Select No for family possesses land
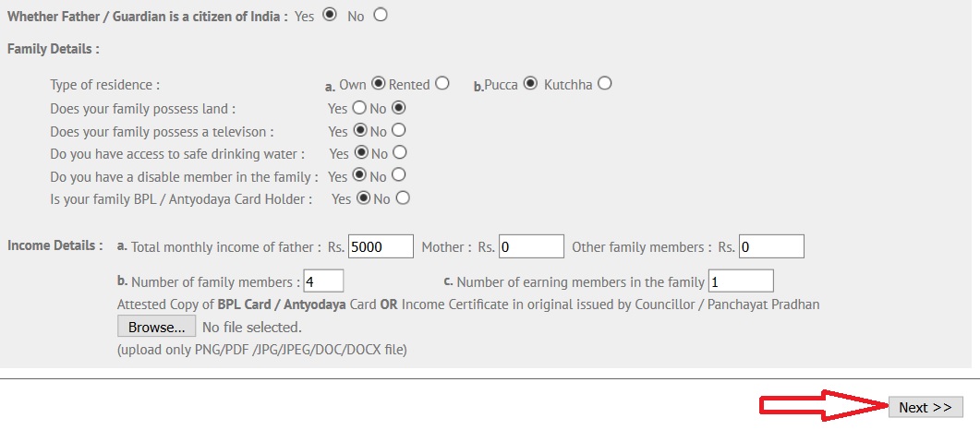Screen dimensions: 980x430 [x=398, y=107]
